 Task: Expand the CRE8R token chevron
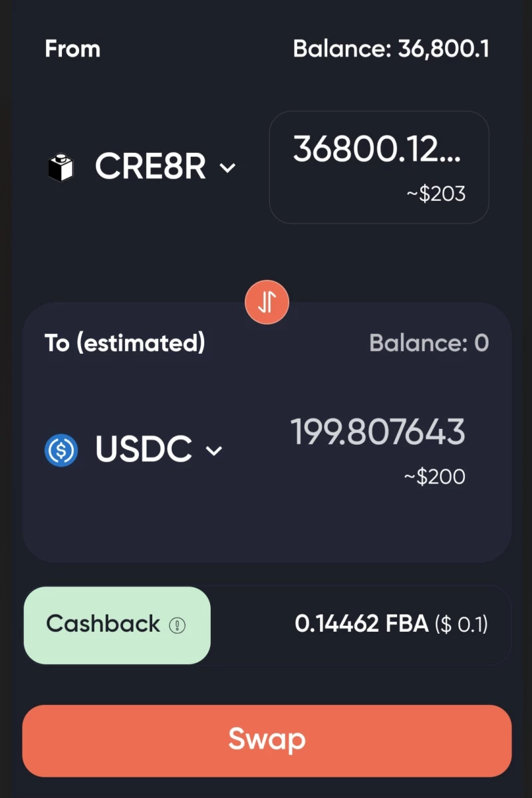tap(227, 168)
